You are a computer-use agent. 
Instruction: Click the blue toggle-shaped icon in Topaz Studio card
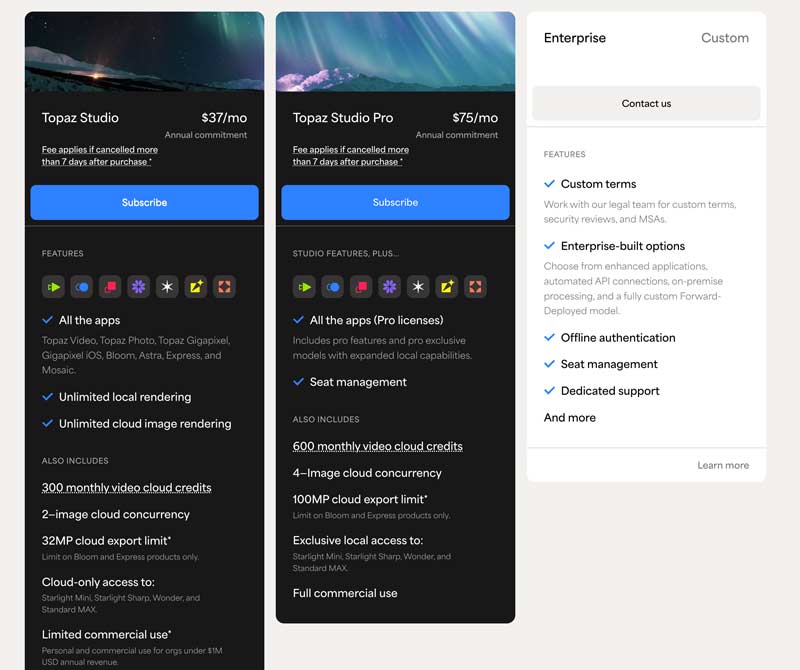click(x=82, y=287)
